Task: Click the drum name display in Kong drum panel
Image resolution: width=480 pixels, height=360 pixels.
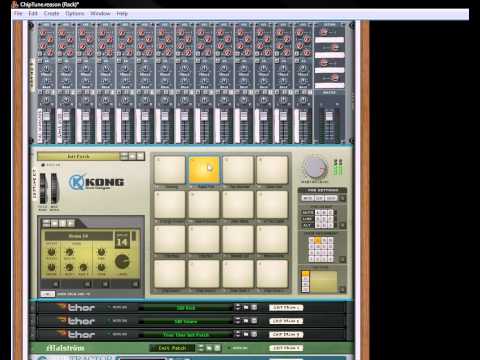Action: tap(79, 236)
